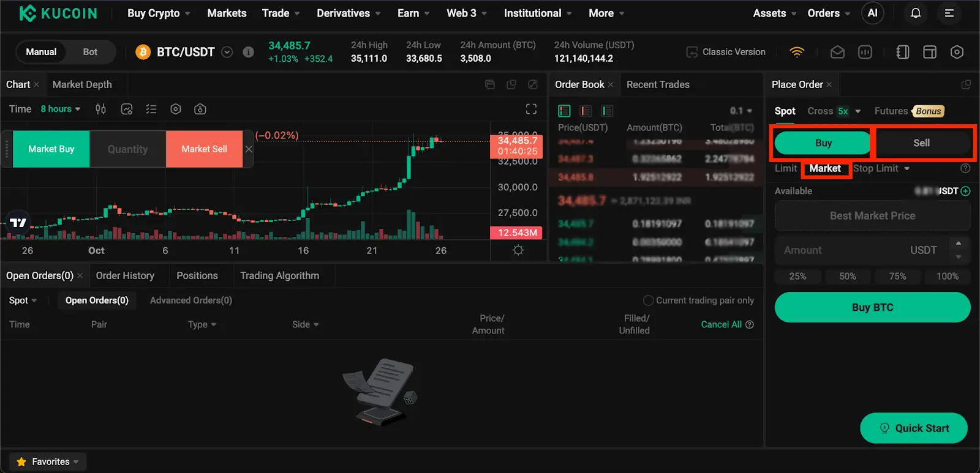Open the AI assistant icon
Image resolution: width=980 pixels, height=473 pixels.
pos(872,13)
